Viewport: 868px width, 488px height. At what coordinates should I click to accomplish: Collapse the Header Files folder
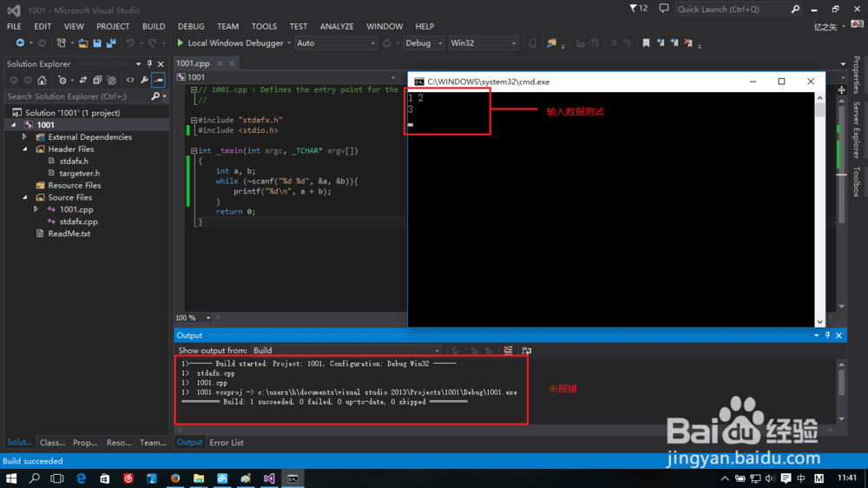24,149
